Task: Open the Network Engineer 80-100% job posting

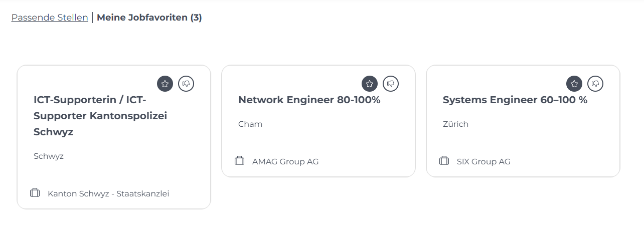Action: [309, 100]
